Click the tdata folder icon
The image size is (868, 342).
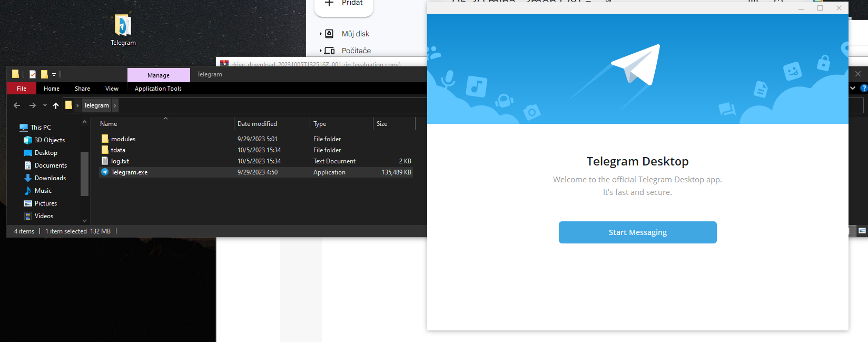point(105,150)
